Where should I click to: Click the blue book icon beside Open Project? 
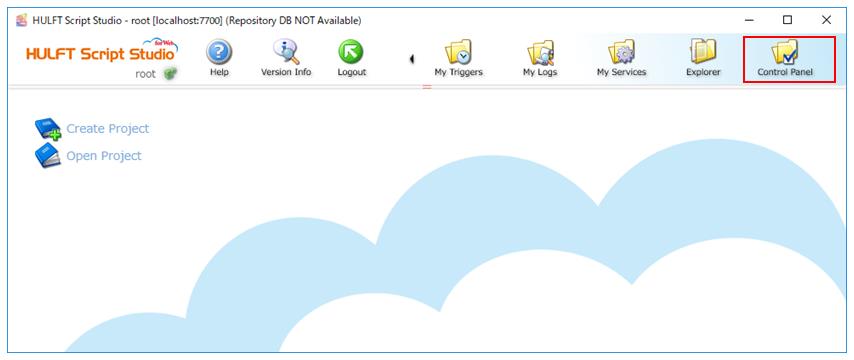(x=48, y=156)
